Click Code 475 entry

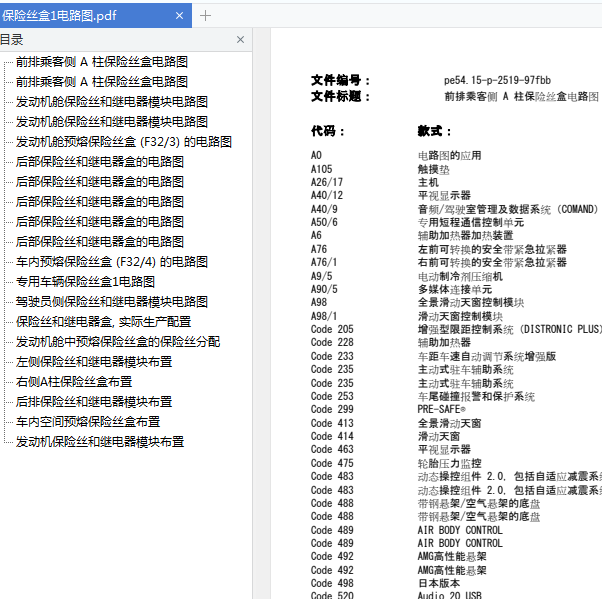332,463
